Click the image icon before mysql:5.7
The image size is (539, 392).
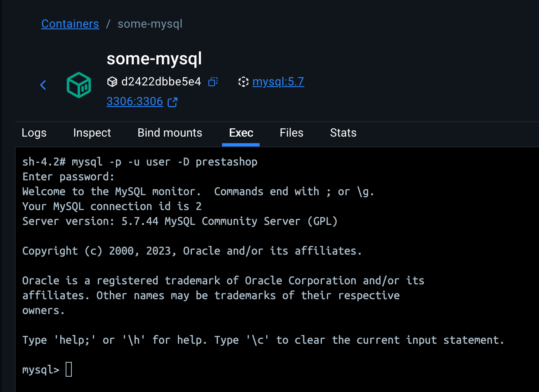coord(243,82)
